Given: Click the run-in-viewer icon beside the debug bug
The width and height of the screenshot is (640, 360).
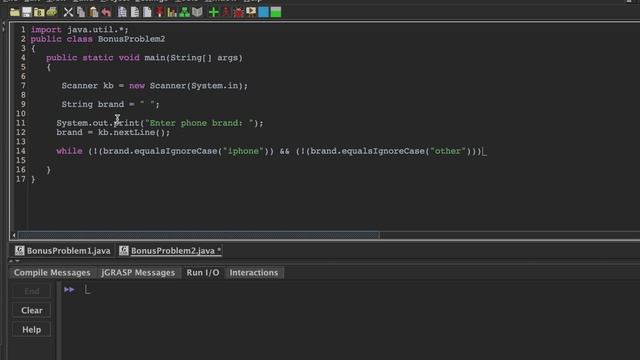Looking at the screenshot, I should (251, 12).
